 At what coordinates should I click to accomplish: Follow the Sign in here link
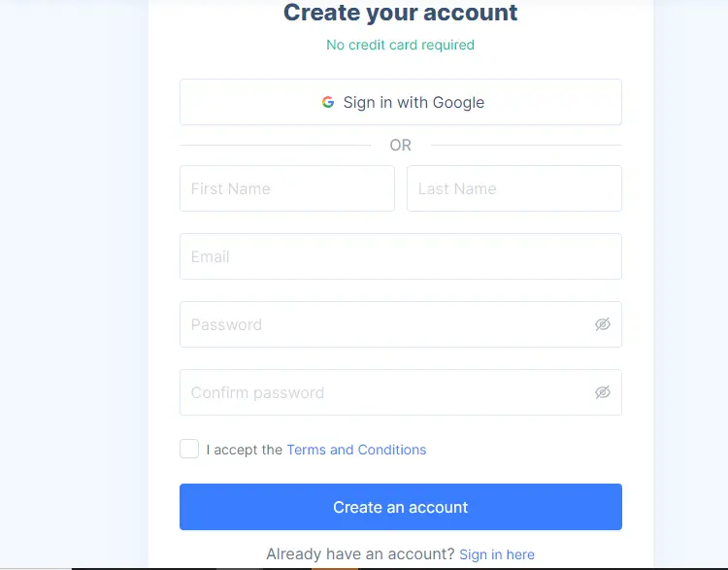click(x=497, y=554)
